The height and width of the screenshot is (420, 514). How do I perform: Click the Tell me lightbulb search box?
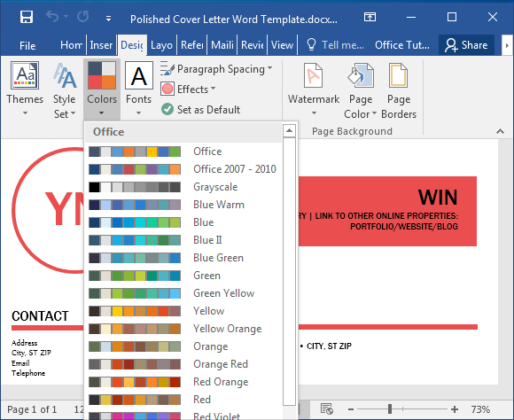335,45
